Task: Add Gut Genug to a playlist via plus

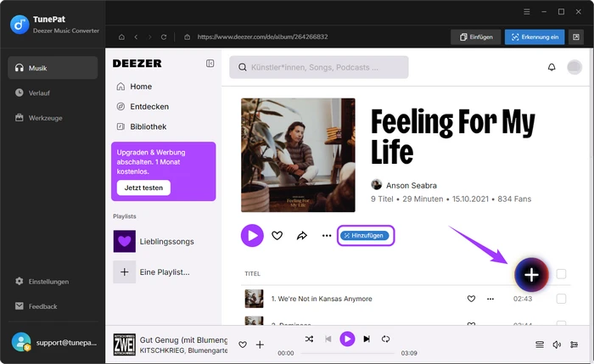Action: tap(260, 344)
